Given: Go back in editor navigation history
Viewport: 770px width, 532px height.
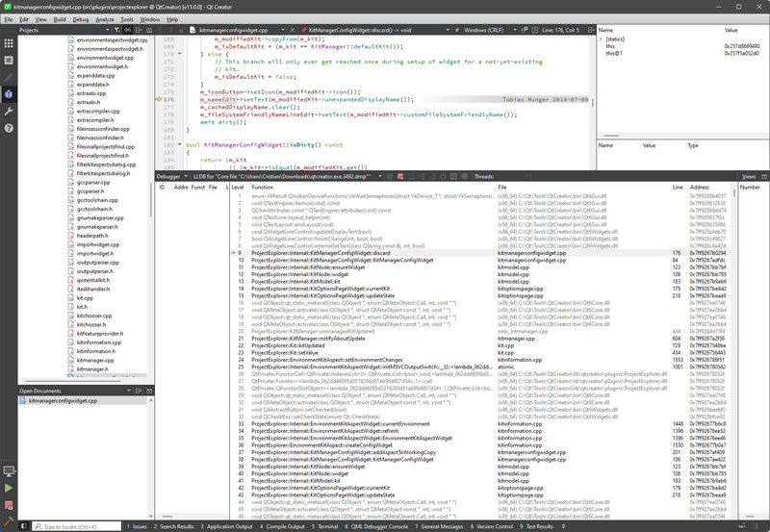Looking at the screenshot, I should click(x=161, y=30).
